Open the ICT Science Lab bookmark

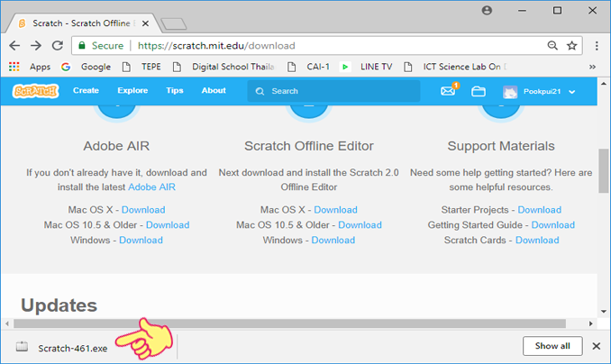pos(455,67)
